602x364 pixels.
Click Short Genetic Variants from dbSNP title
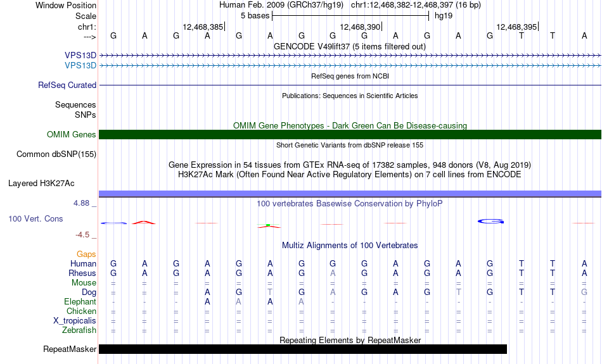[350, 145]
